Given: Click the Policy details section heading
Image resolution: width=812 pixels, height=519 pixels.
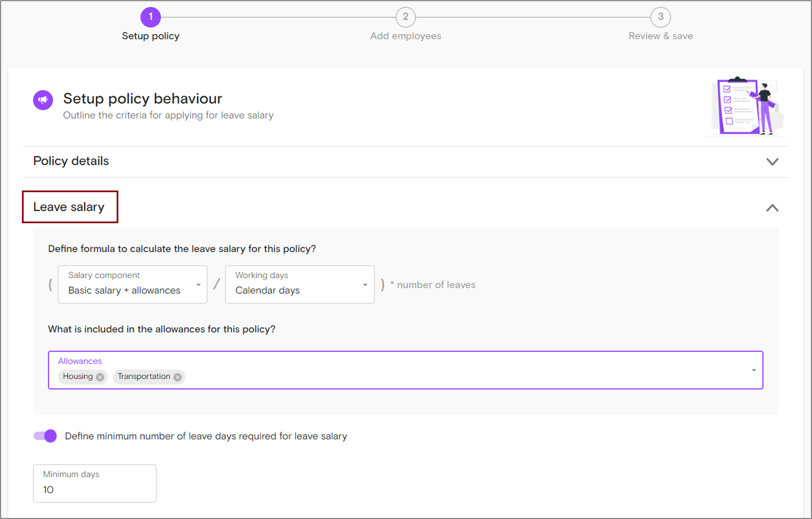Looking at the screenshot, I should coord(71,161).
